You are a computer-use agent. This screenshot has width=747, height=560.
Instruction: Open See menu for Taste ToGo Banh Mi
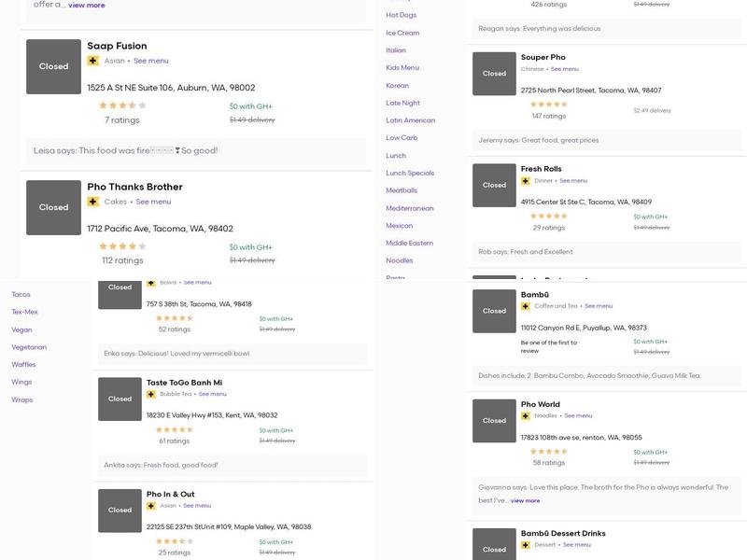pos(212,394)
